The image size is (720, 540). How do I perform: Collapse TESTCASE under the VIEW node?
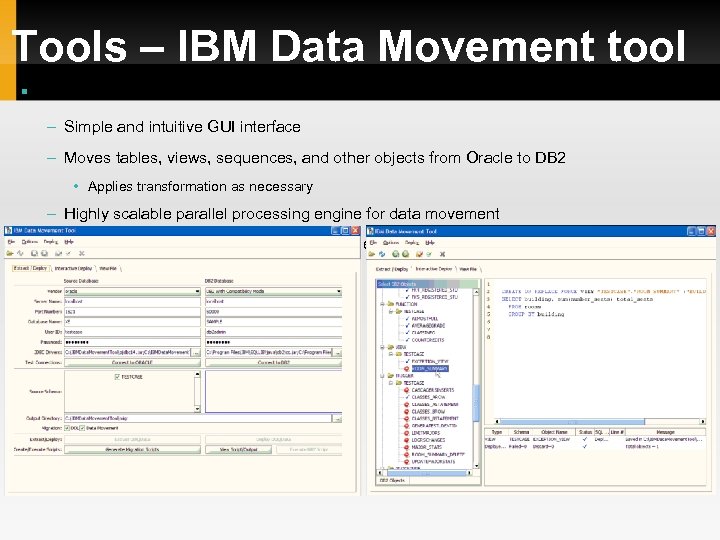coord(391,354)
